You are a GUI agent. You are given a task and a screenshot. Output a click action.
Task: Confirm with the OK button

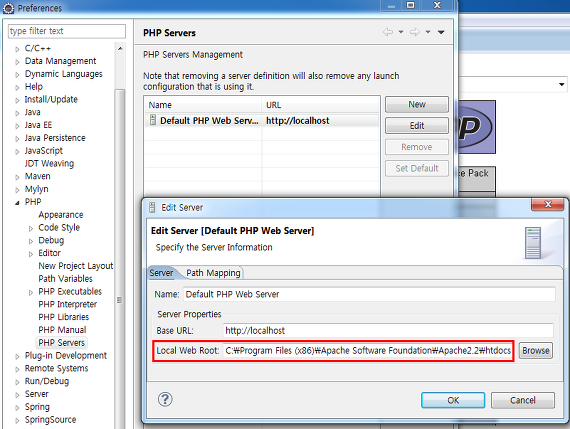click(x=453, y=400)
